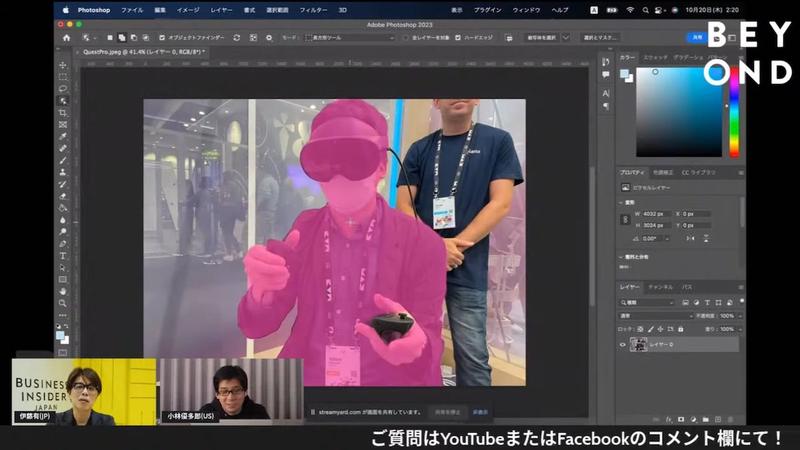The height and width of the screenshot is (450, 800).
Task: Enable 全レイヤーを対象 checkbox
Action: point(406,38)
